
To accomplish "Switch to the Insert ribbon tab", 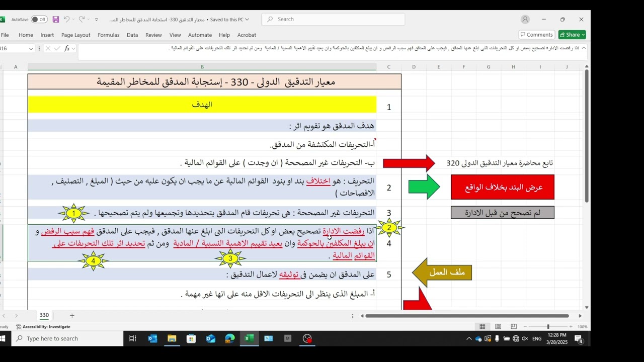I will coord(47,35).
